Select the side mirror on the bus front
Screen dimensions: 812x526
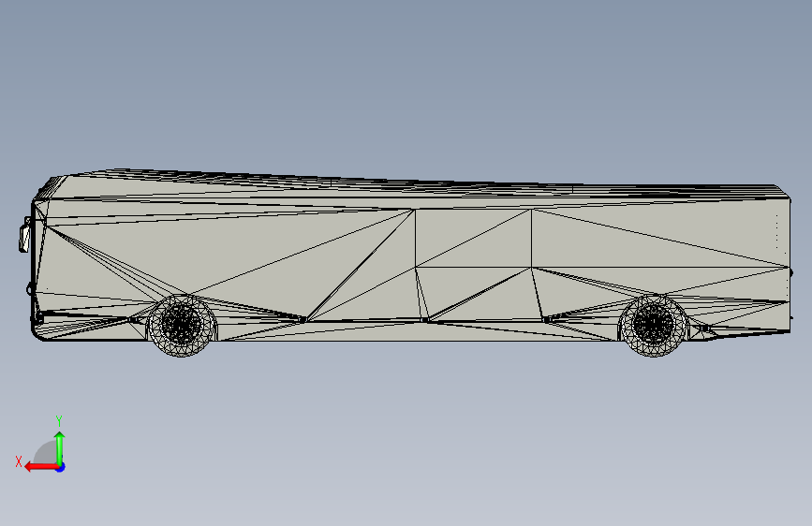tap(24, 237)
